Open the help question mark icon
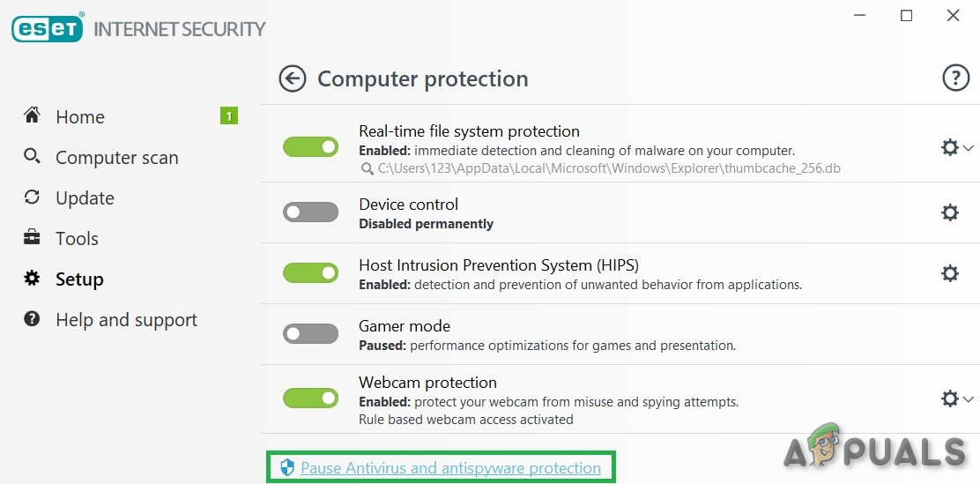The image size is (980, 484). click(x=955, y=78)
